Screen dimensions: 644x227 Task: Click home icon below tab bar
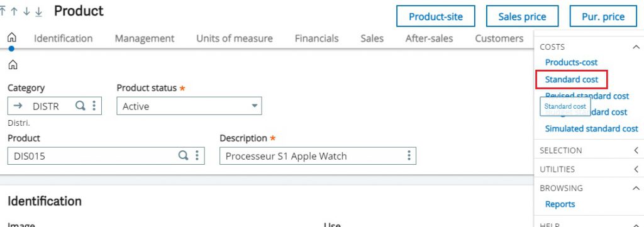point(13,64)
